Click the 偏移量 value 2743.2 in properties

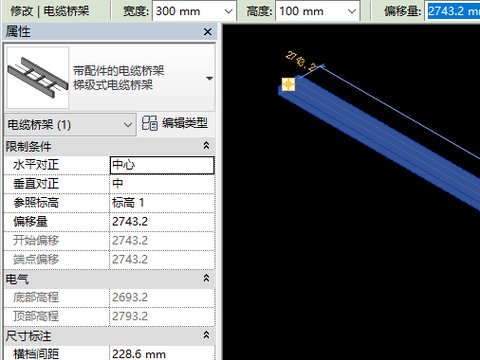coord(162,222)
